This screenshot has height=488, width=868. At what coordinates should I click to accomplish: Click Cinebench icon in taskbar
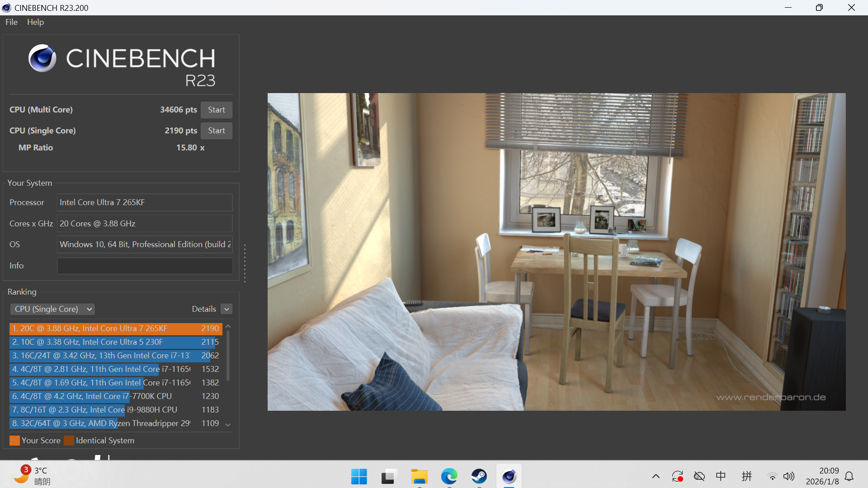[509, 476]
